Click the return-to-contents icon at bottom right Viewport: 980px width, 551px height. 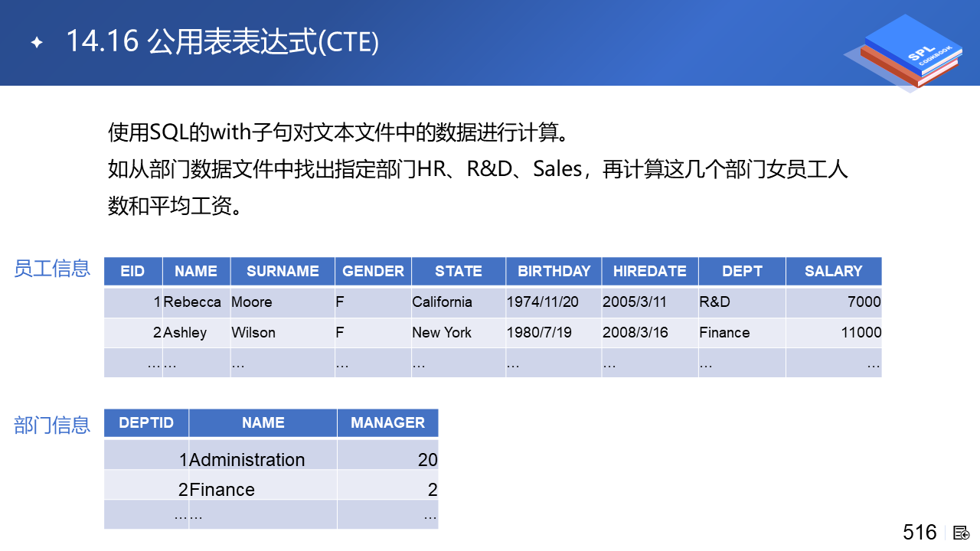pos(962,533)
